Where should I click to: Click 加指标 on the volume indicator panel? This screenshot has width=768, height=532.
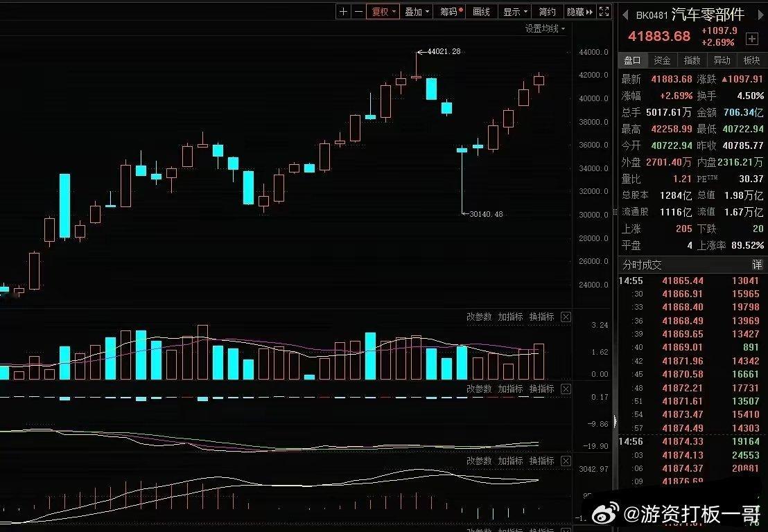510,317
